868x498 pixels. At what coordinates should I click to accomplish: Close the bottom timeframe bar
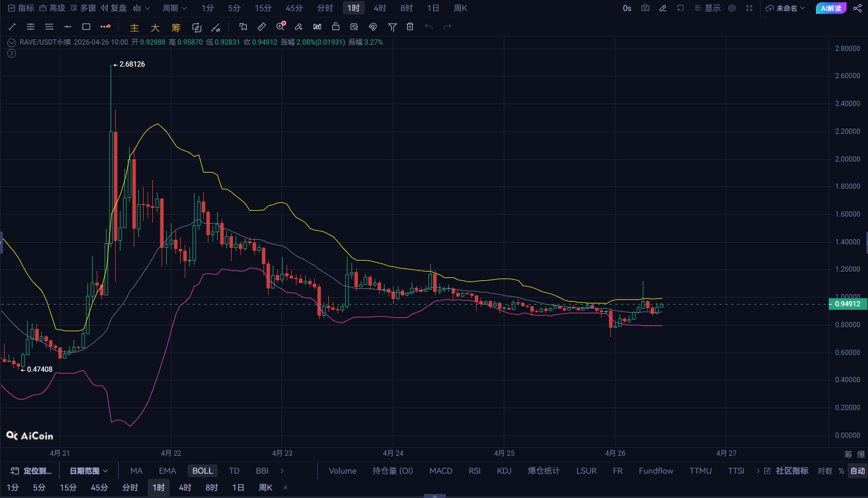point(285,488)
